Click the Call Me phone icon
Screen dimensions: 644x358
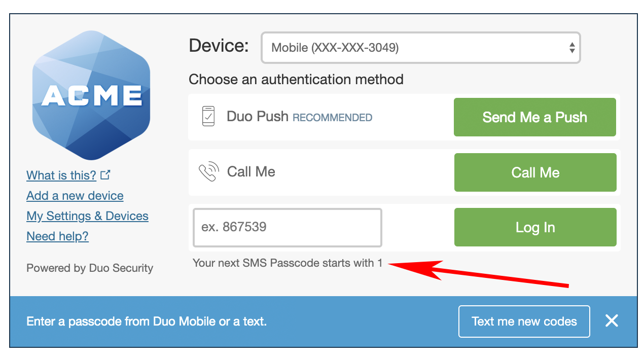pos(208,172)
